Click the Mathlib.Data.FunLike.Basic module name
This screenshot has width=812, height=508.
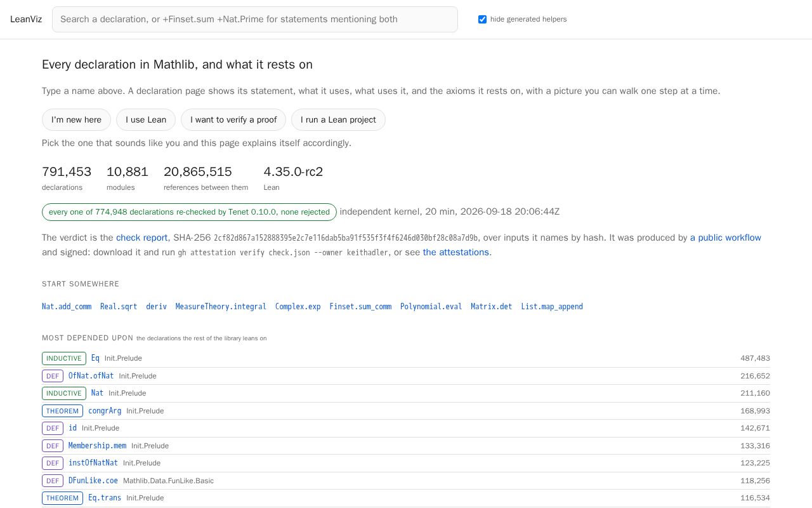pyautogui.click(x=168, y=481)
